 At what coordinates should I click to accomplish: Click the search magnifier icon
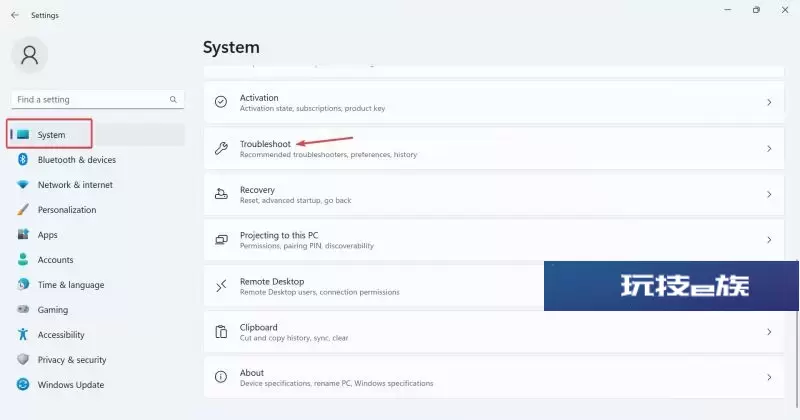[173, 100]
